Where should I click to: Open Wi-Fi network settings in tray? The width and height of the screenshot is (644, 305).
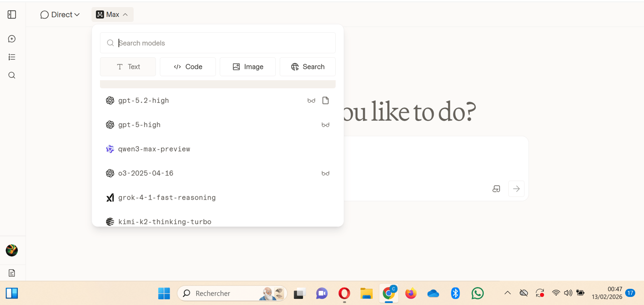pos(556,293)
